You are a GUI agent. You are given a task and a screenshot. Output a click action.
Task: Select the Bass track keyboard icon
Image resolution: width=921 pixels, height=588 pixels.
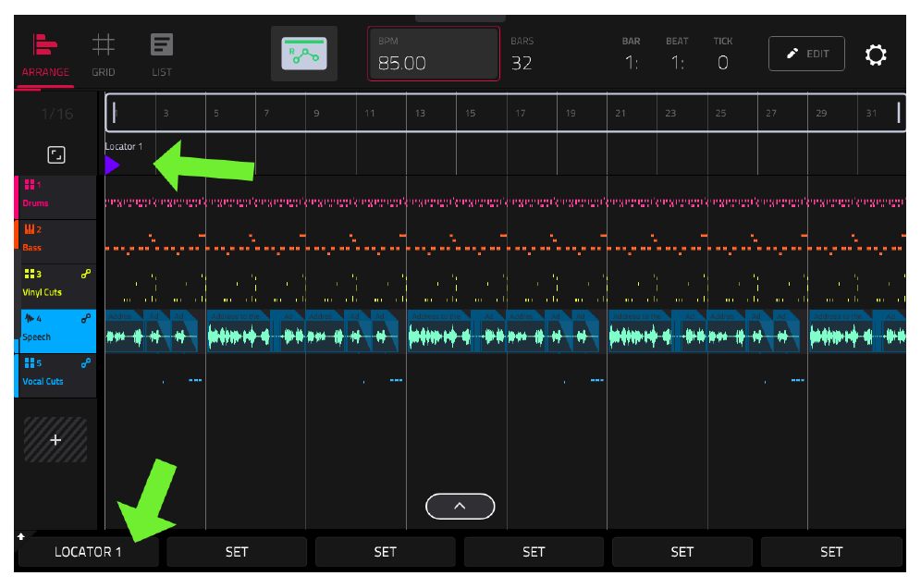pos(30,229)
